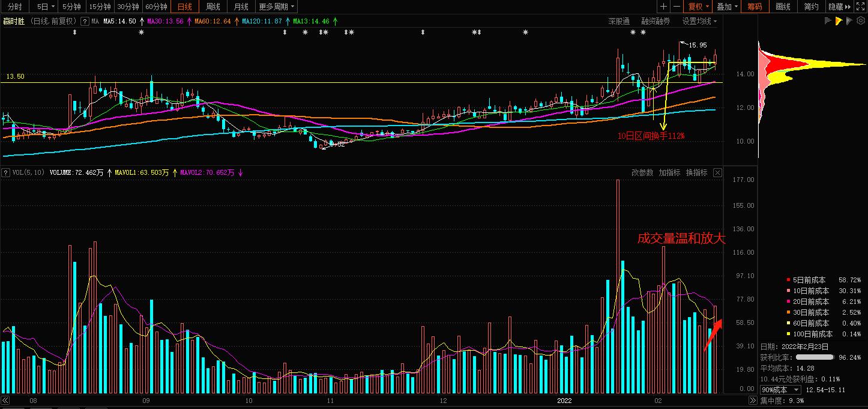Click the 5日前成本 red legend swatch
Viewport: 868px width, 409px height.
click(x=788, y=280)
